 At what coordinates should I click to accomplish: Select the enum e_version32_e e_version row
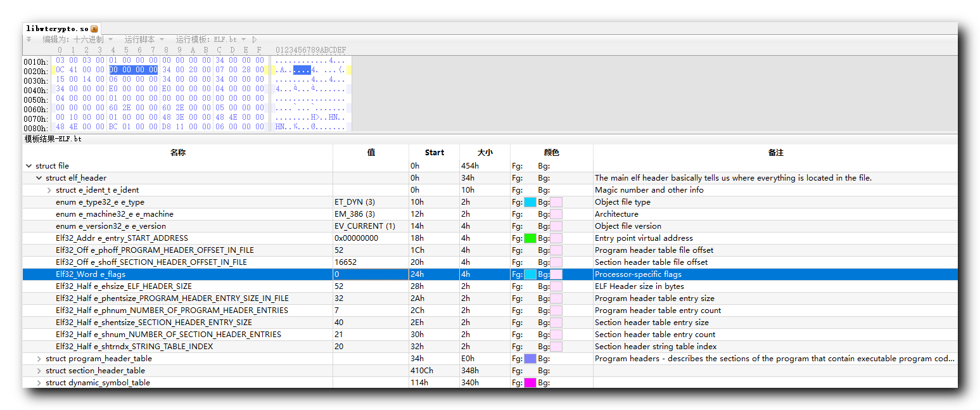pos(490,226)
